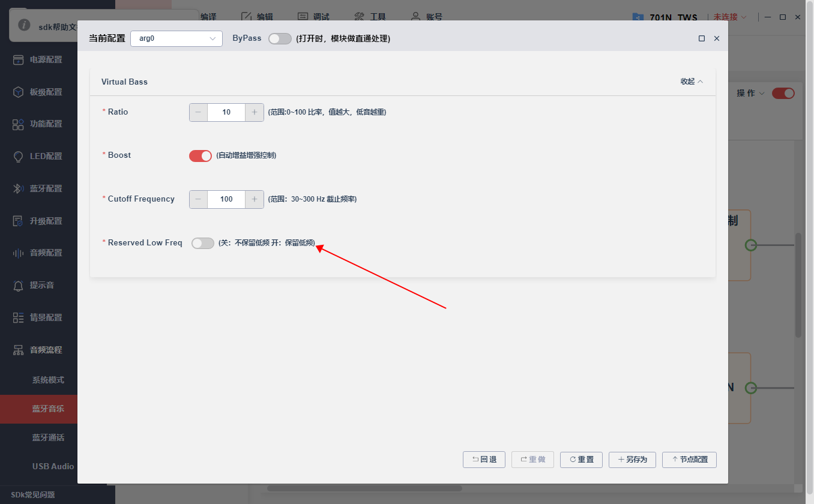Click the SDk常见问题 text at sidebar bottom
Viewport: 814px width, 504px height.
33,495
